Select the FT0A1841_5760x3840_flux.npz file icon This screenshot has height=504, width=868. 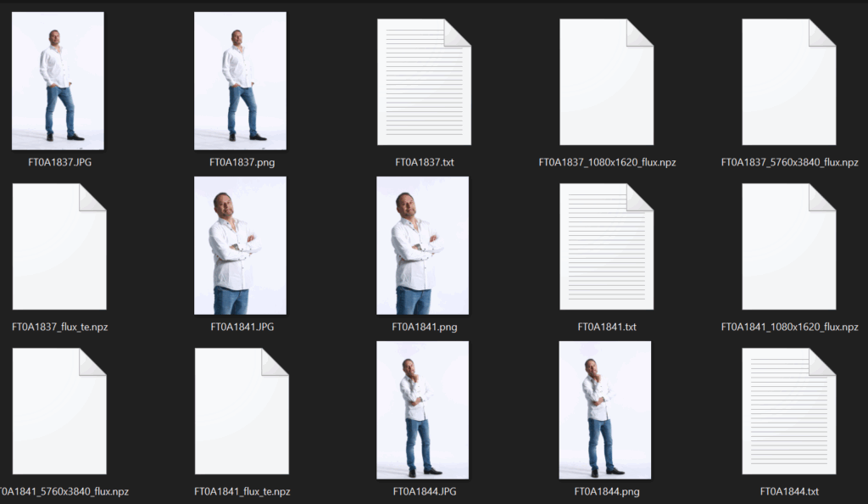tap(58, 411)
